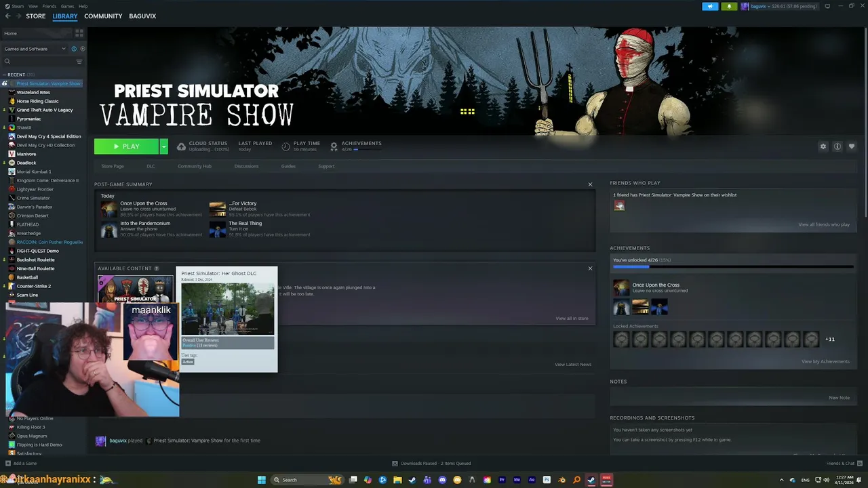Open game settings gear icon
The width and height of the screenshot is (868, 488).
tap(823, 146)
